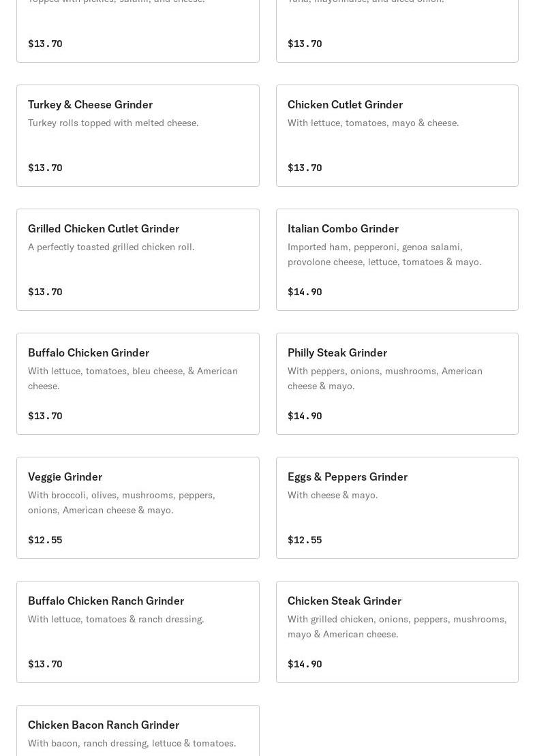This screenshot has height=756, width=535.
Task: Click Philly Steak Grinder description text
Action: pos(384,378)
